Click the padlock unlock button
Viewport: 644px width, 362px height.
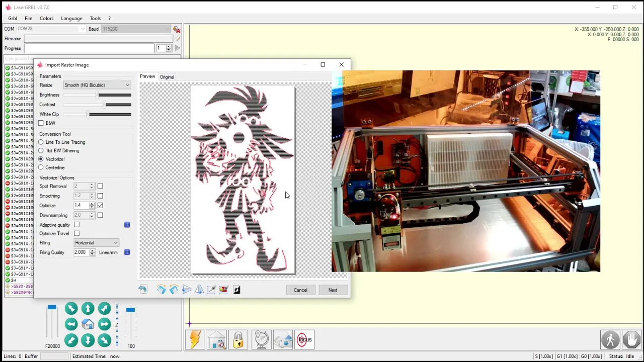(x=238, y=339)
